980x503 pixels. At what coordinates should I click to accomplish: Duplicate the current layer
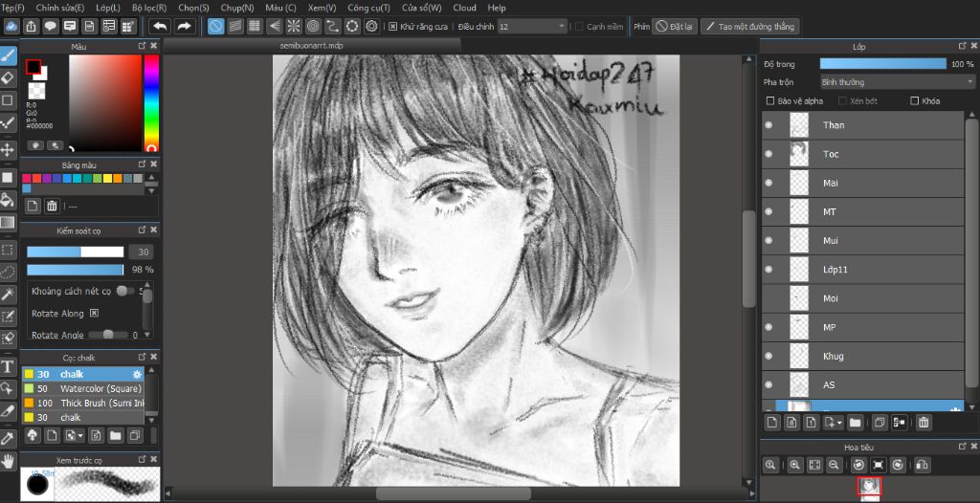(x=880, y=423)
